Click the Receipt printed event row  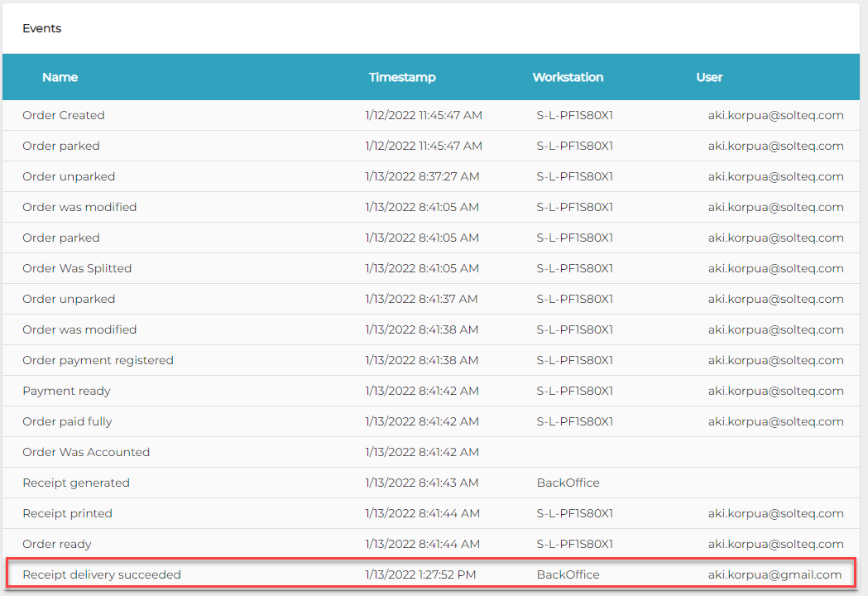click(x=67, y=513)
